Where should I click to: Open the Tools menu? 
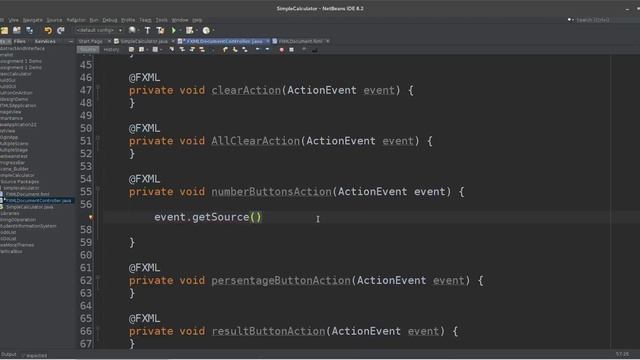161,20
